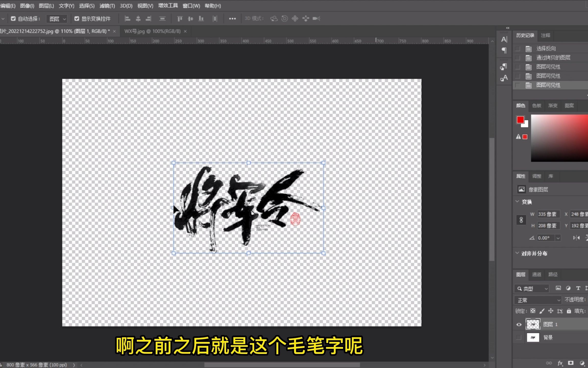The width and height of the screenshot is (588, 368).
Task: Click the small red out-of-gamut swatch
Action: [x=525, y=137]
